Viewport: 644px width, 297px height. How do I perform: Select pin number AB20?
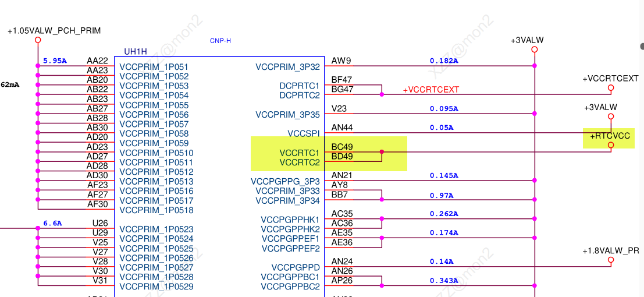(x=97, y=80)
